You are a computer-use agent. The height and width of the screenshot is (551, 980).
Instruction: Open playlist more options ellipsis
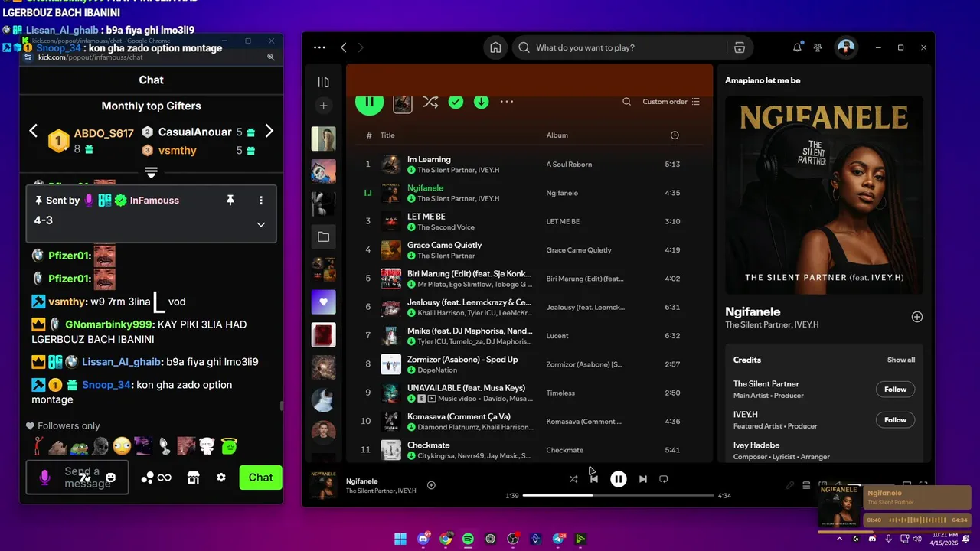click(507, 102)
